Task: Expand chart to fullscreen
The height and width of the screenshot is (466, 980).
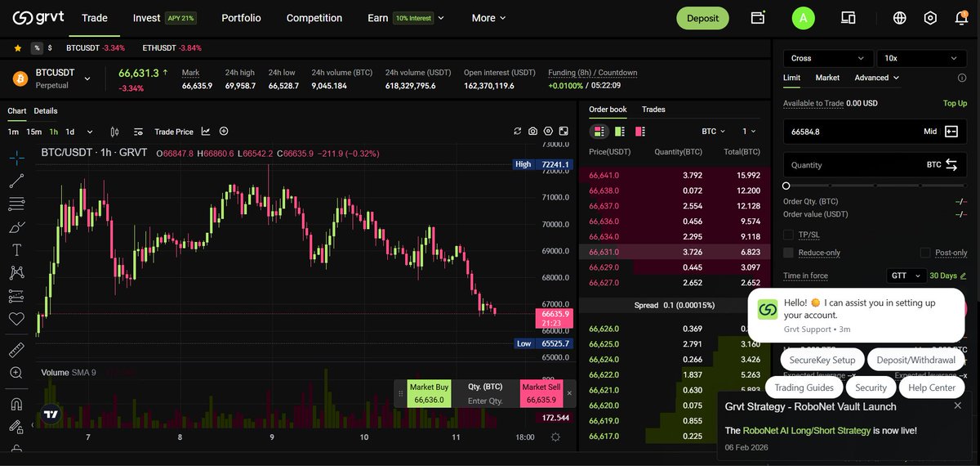Action: click(x=564, y=131)
